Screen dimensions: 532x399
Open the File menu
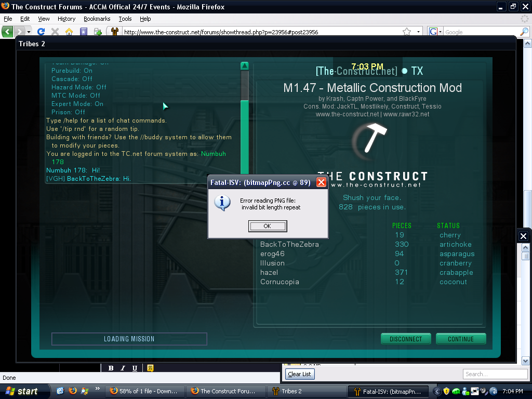[8, 19]
